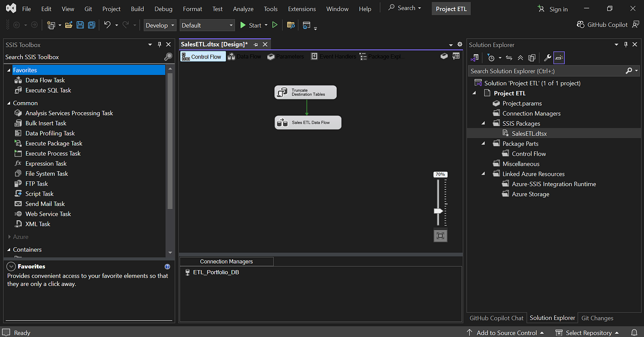Screen dimensions: 644x337
Task: Collapse All in Solution Explorer
Action: click(520, 58)
